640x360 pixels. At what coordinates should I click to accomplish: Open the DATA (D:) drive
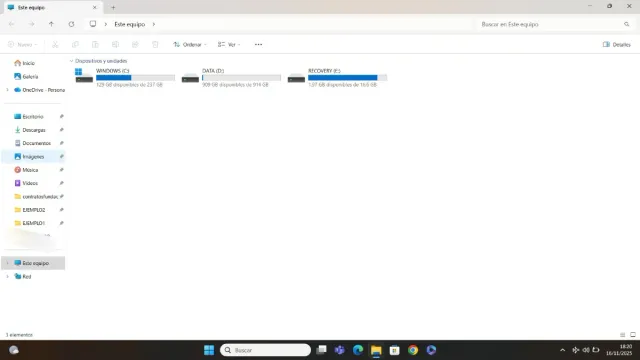(231, 78)
